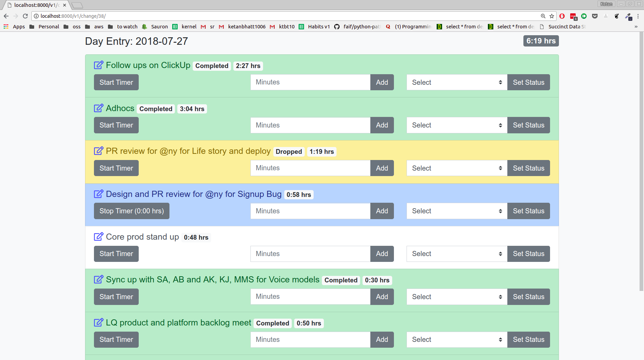Open status Select dropdown for Sync up Voice models
This screenshot has height=360, width=644.
457,297
